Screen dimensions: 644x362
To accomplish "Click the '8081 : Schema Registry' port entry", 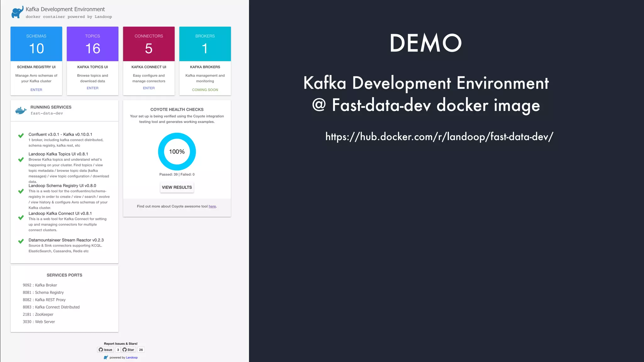I will 43,293.
